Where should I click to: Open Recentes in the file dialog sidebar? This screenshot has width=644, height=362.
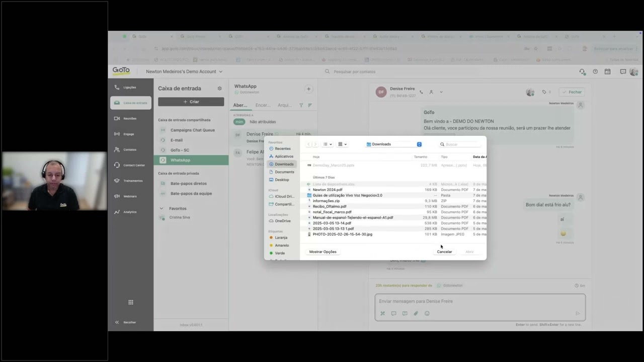pos(282,149)
